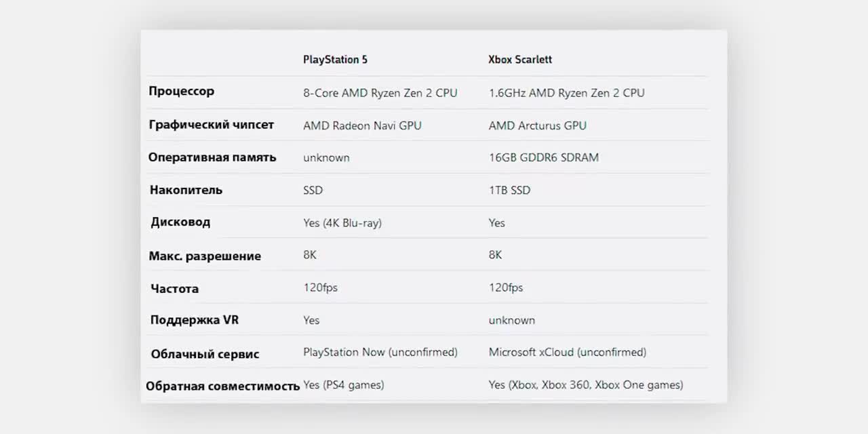868x434 pixels.
Task: Select the Оперативная память row label
Action: (212, 157)
